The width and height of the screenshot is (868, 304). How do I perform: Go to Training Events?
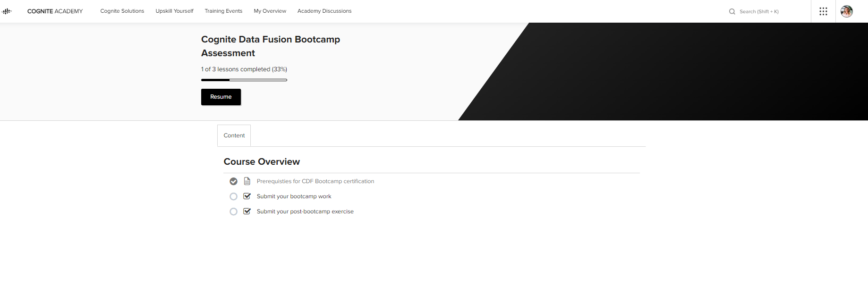223,11
